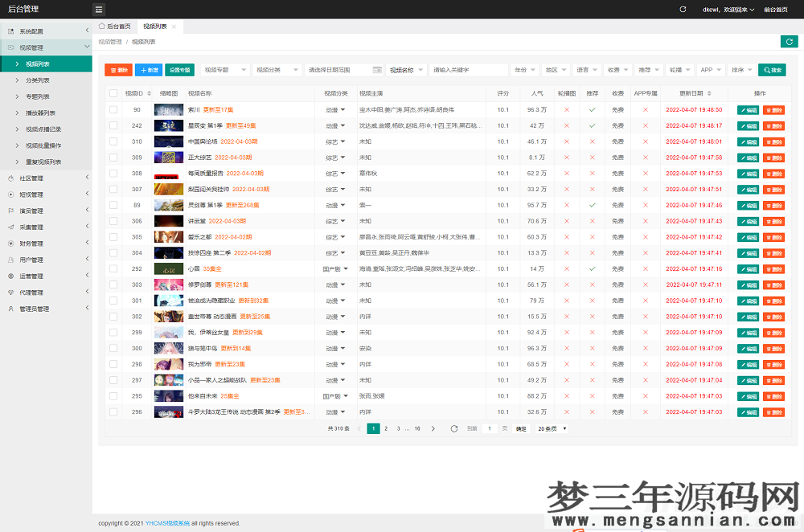The image size is (804, 532).
Task: Check the checkbox for 星辰变 第1季 row
Action: click(113, 125)
